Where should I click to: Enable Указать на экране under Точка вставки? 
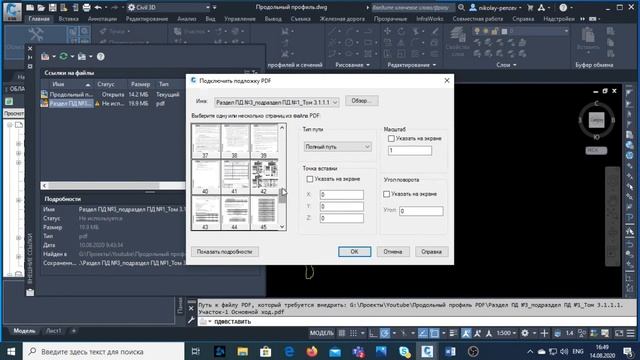pos(310,179)
